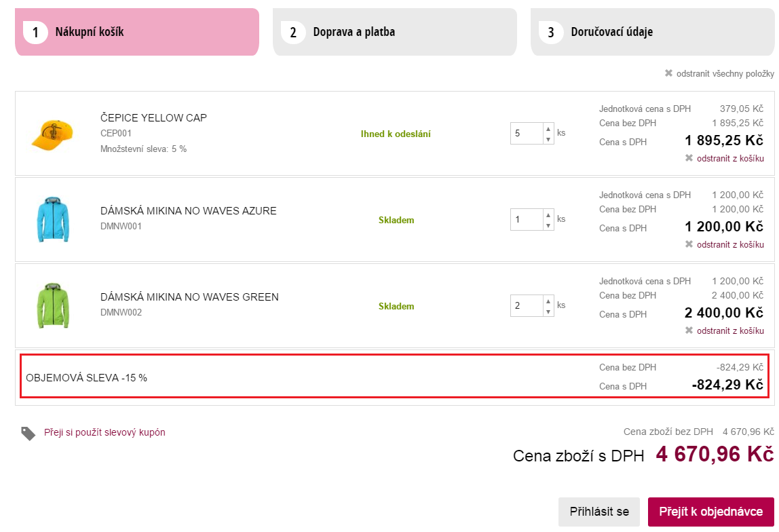
Task: Click the Přihlásit se button
Action: coord(599,512)
